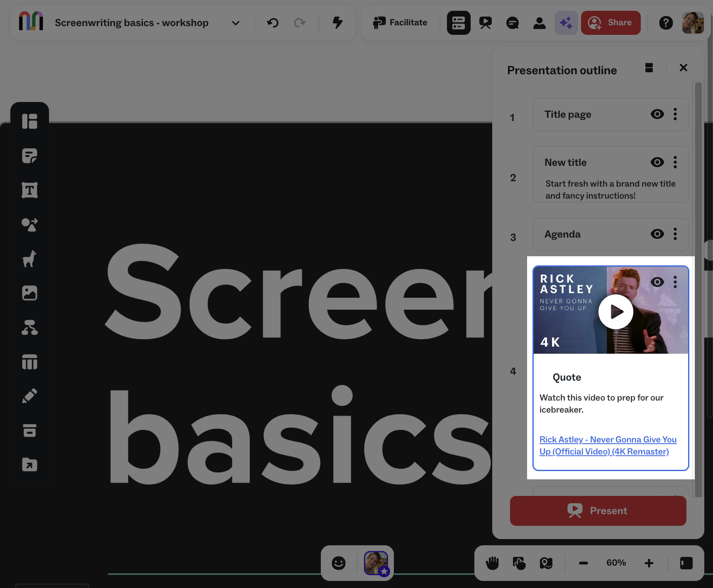
Task: Open options menu for Title page slide
Action: pos(675,114)
